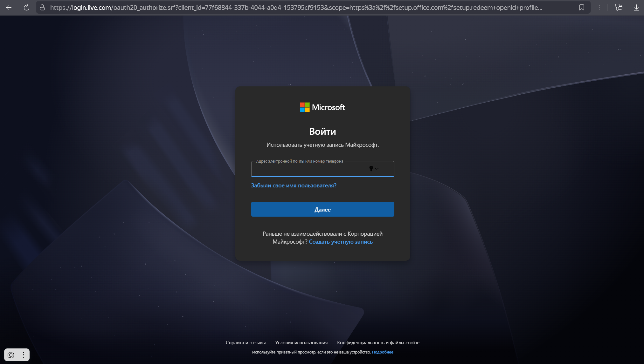This screenshot has height=364, width=644.
Task: Click the camera screenshot icon at bottom-left
Action: pyautogui.click(x=11, y=355)
